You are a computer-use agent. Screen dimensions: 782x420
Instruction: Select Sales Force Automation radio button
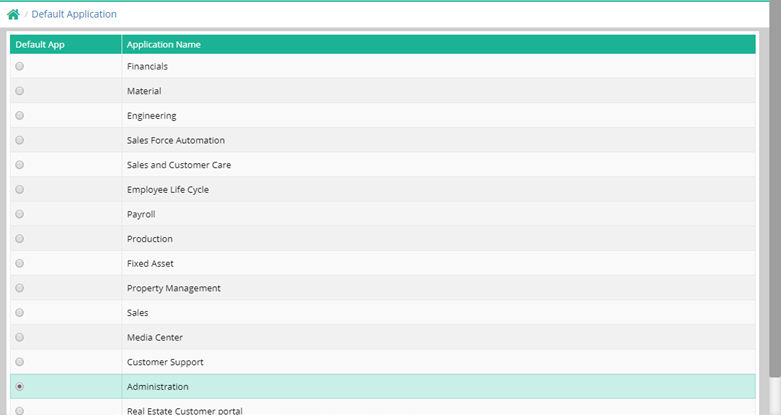[x=20, y=140]
